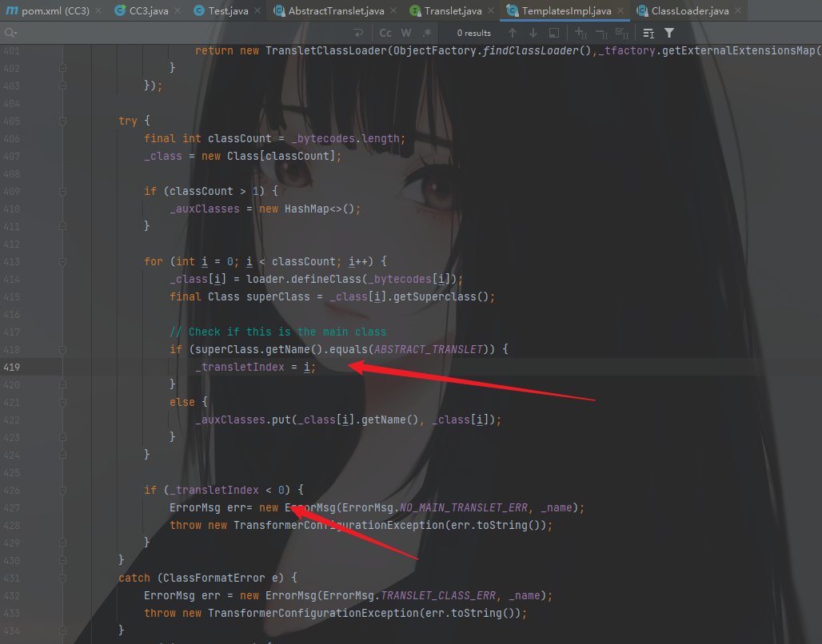The width and height of the screenshot is (822, 644).
Task: Close the Test.java tab
Action: click(257, 10)
